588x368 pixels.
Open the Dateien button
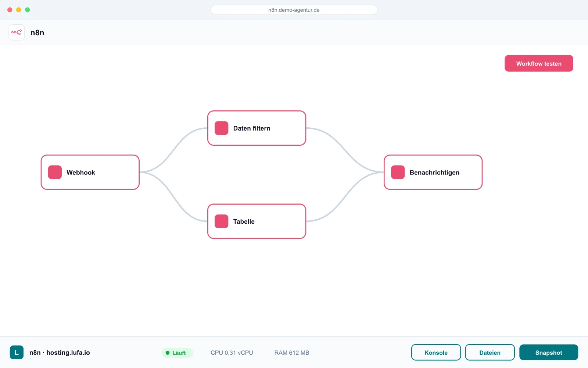click(490, 352)
